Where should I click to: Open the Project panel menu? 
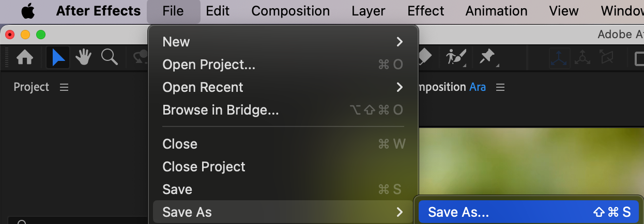coord(64,87)
